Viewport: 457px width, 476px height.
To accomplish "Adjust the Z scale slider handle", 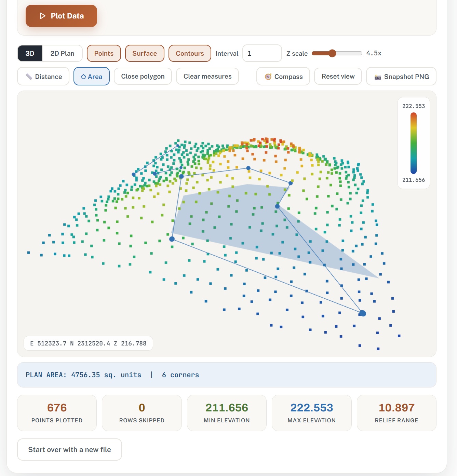I will [332, 53].
